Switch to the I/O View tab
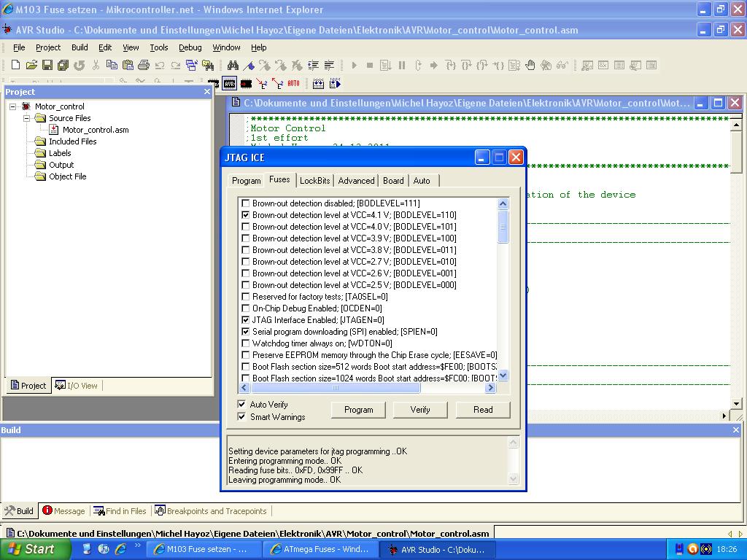 point(76,386)
